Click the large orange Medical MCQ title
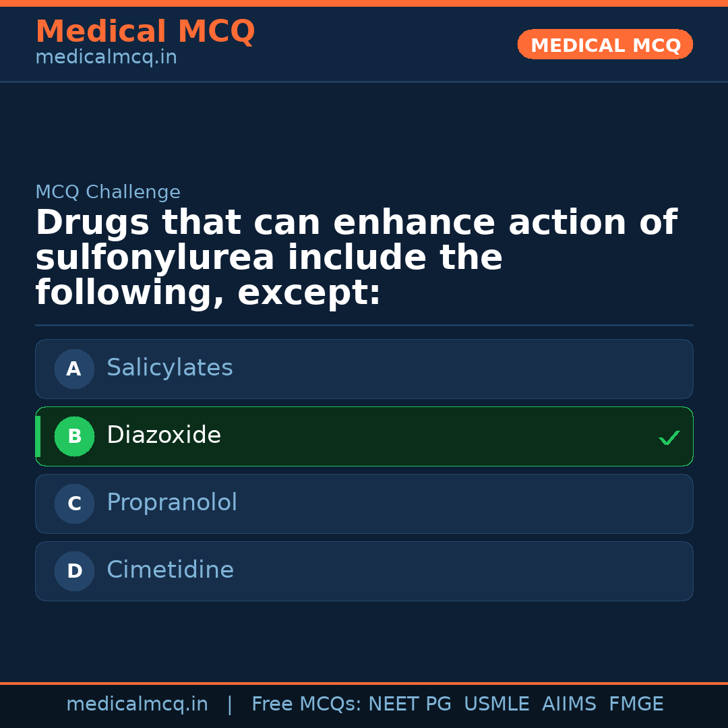Screen dimensions: 728x728 coord(145,31)
